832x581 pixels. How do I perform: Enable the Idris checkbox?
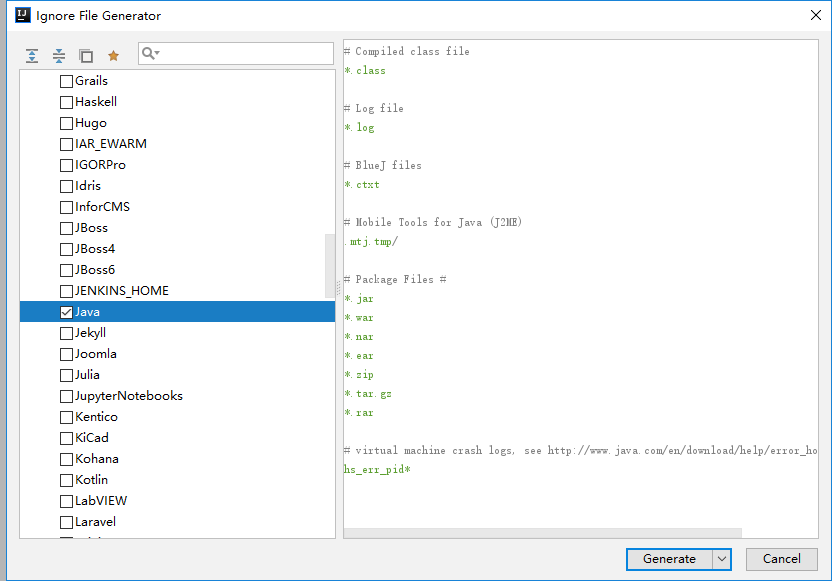66,186
